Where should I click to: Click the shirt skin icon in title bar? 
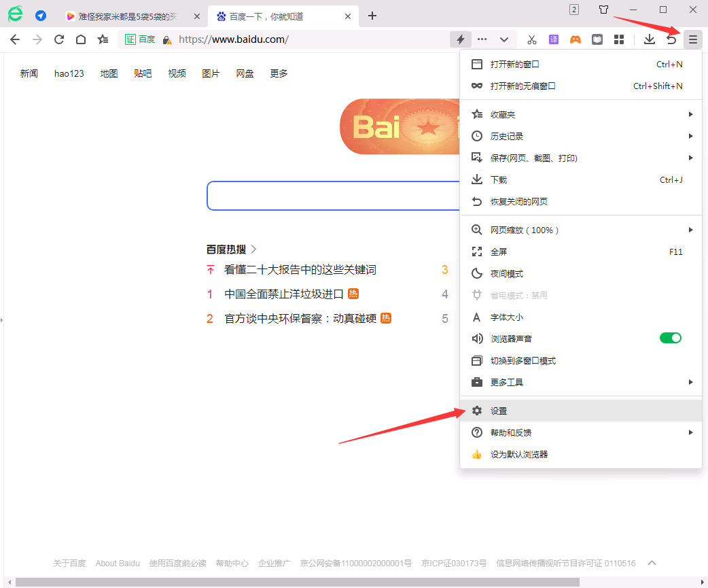tap(603, 10)
